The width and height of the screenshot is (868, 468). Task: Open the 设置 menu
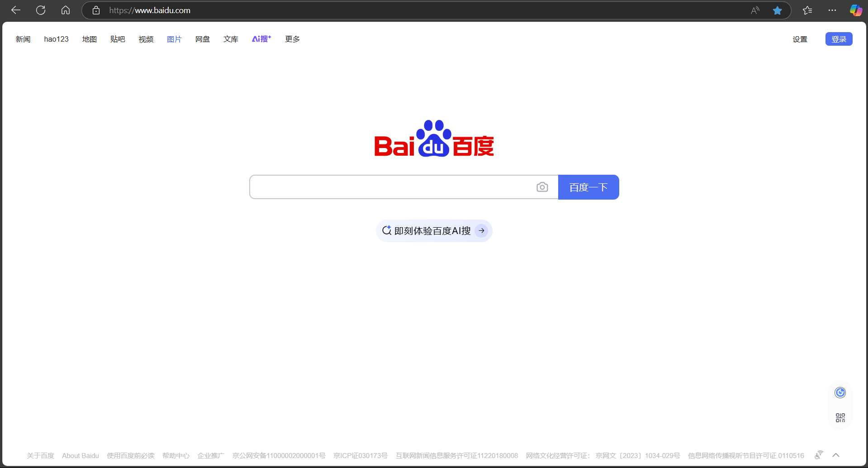click(800, 39)
